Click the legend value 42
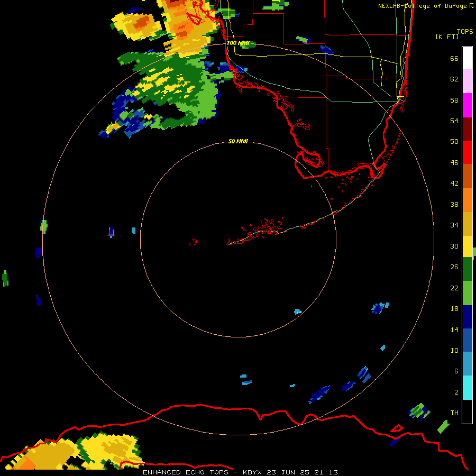The width and height of the screenshot is (476, 476). [x=454, y=184]
